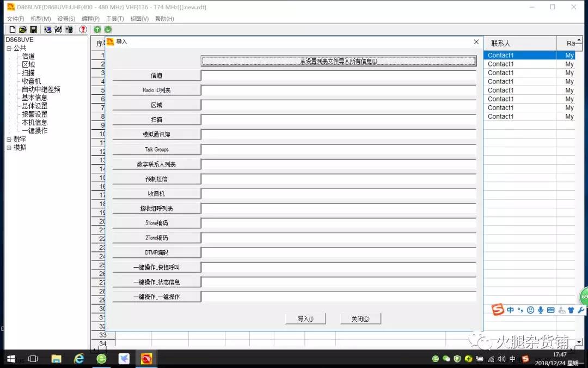Click the New file toolbar icon

click(x=12, y=29)
